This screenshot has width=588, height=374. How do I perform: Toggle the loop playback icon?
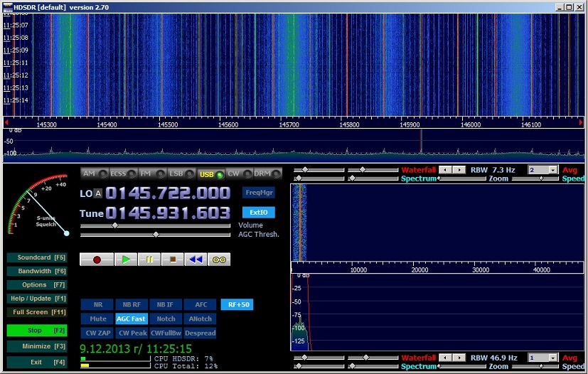pyautogui.click(x=219, y=260)
